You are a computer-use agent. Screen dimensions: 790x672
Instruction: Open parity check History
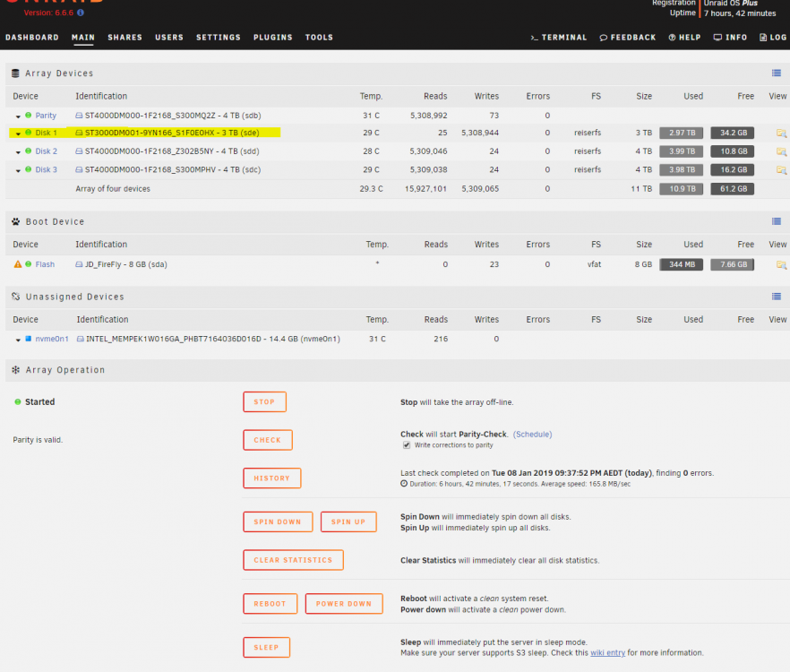[x=272, y=478]
